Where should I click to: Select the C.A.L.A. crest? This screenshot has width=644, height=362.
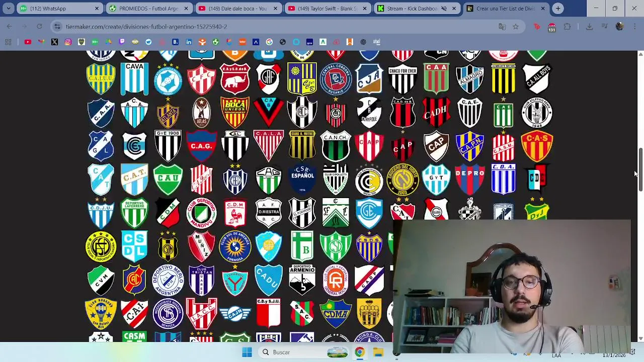(x=269, y=146)
